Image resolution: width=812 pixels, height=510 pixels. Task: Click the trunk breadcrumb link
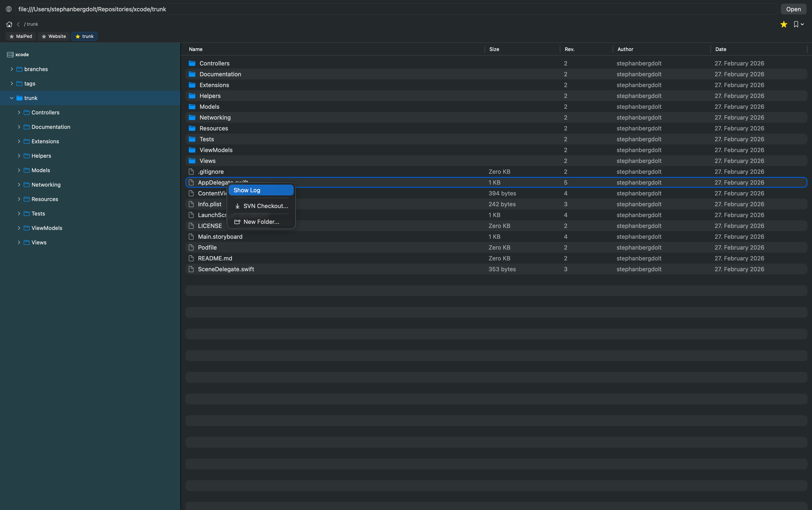32,24
